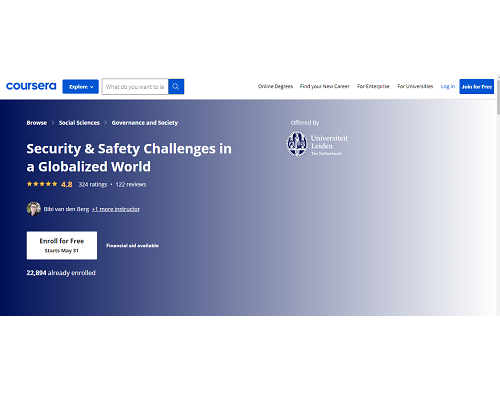Click the 122 reviews text
This screenshot has height=400, width=500.
131,184
